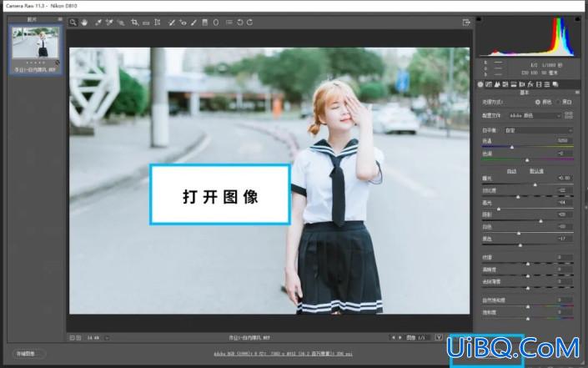Toggle full screen mode icon
The width and height of the screenshot is (588, 368).
tap(466, 23)
